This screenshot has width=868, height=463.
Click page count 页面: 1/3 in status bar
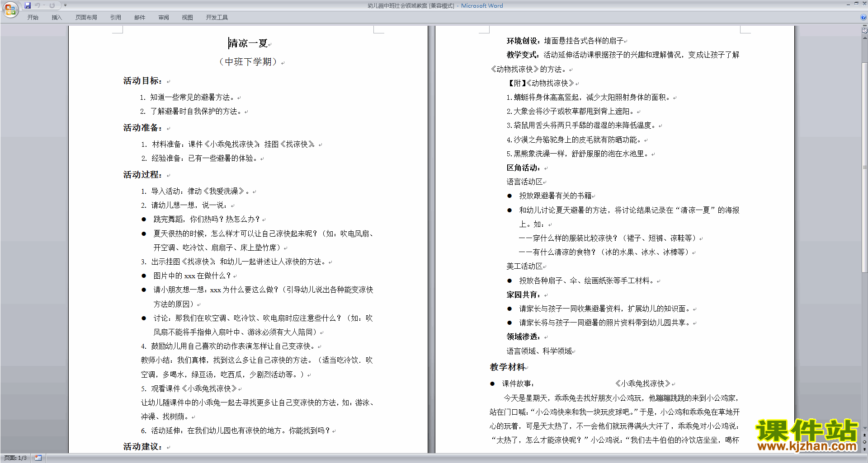[15, 458]
